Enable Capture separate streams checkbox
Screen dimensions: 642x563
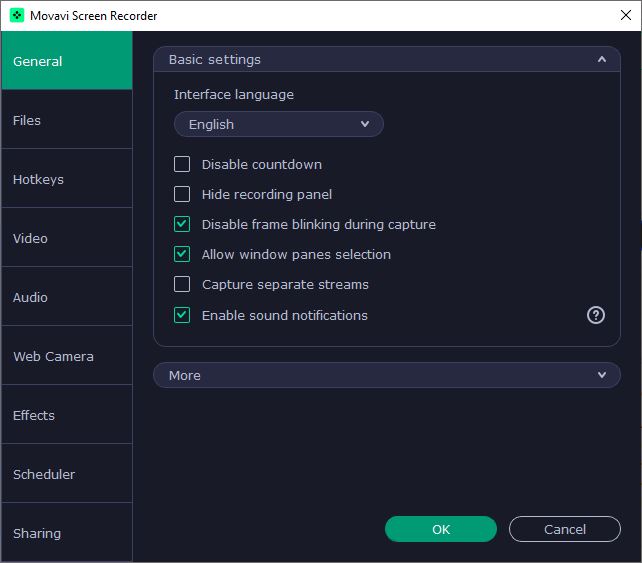pos(182,284)
